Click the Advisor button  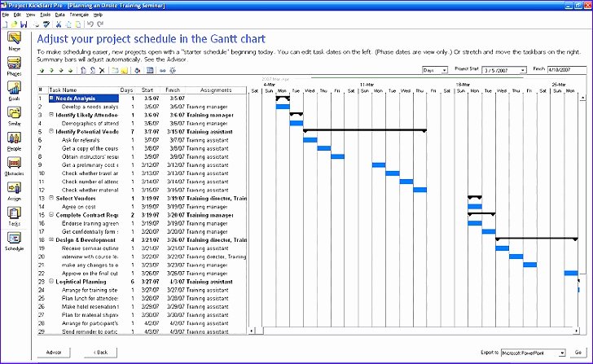54,353
